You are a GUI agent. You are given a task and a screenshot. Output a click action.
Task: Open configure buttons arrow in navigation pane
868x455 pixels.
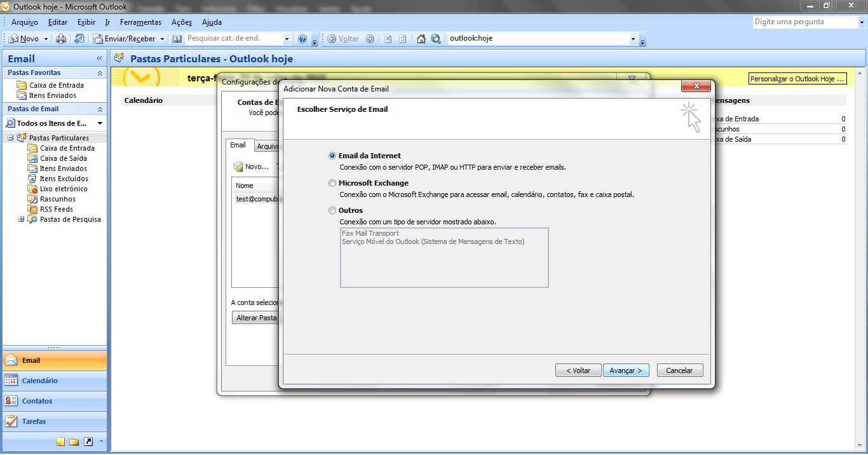(x=100, y=442)
